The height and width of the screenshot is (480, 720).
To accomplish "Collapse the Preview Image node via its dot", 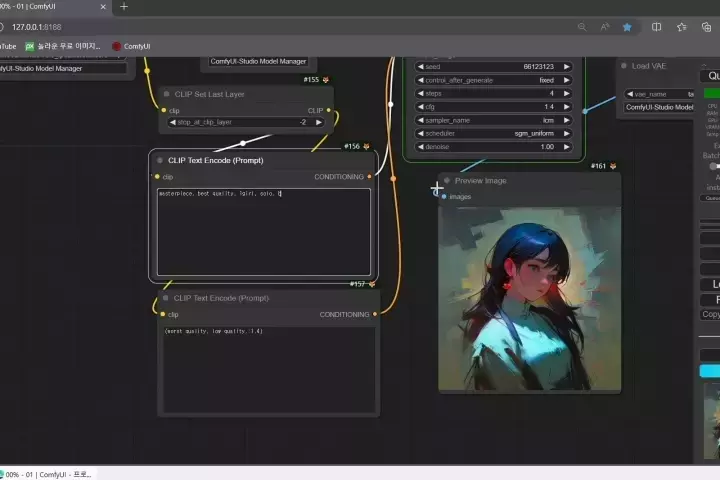I will [447, 181].
